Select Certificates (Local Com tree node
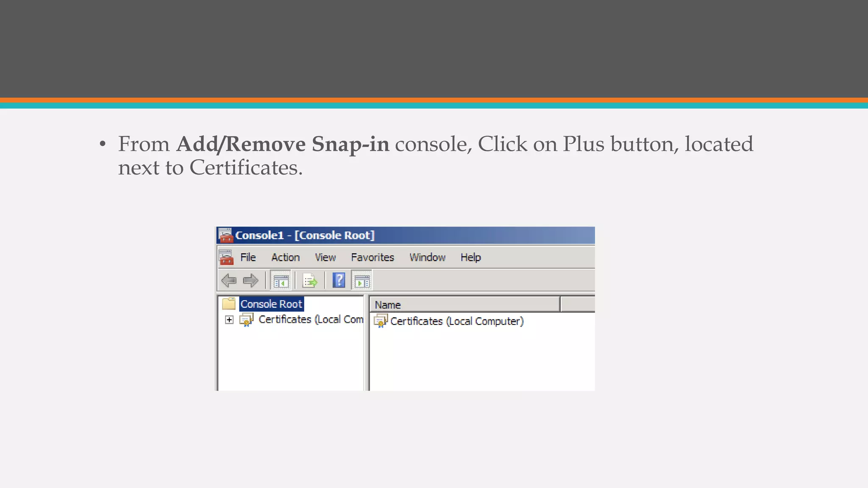 (x=311, y=319)
